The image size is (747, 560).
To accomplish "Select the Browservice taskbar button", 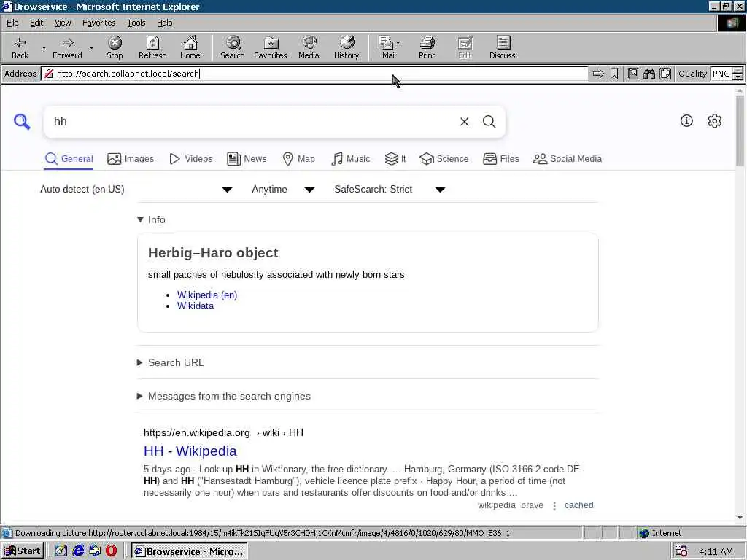I will [x=190, y=551].
